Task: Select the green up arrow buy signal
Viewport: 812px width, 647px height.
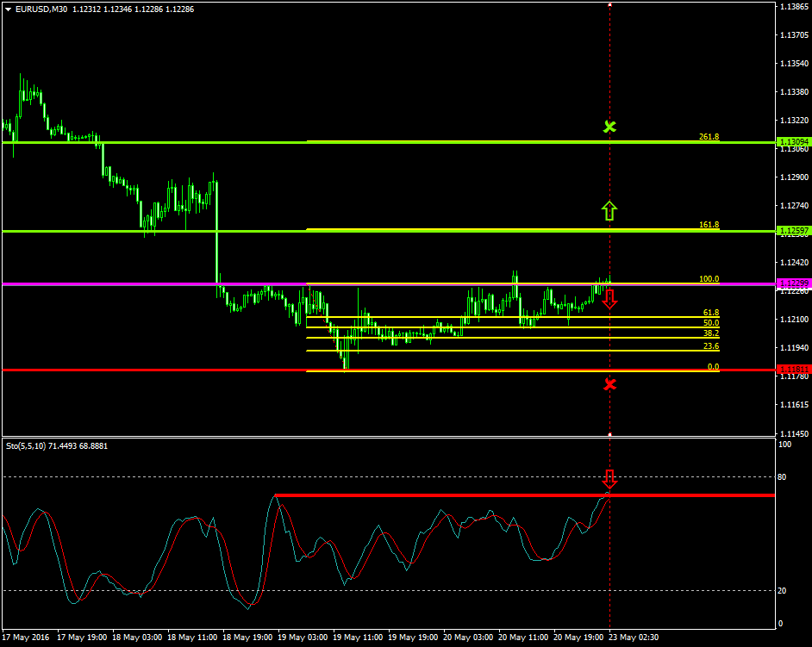Action: 610,210
